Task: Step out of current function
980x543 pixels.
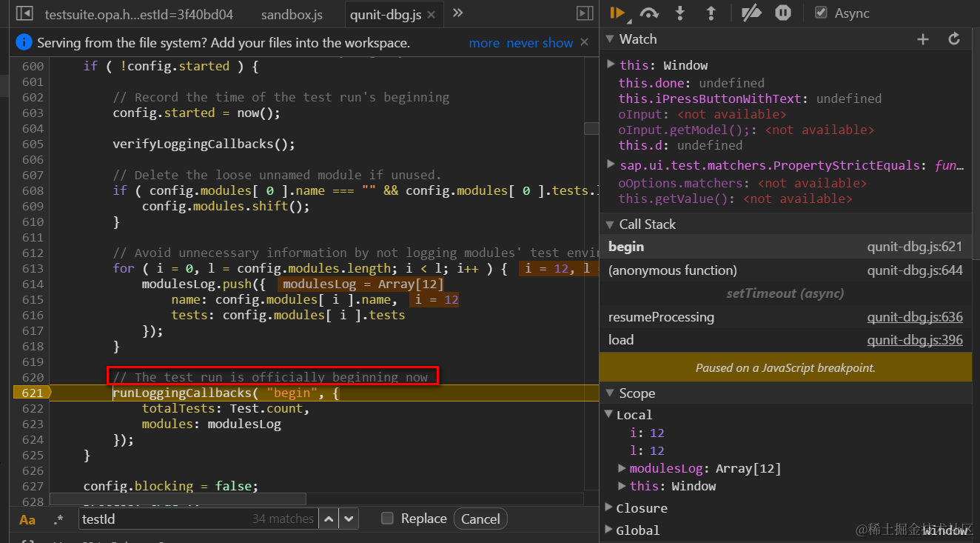Action: (711, 13)
